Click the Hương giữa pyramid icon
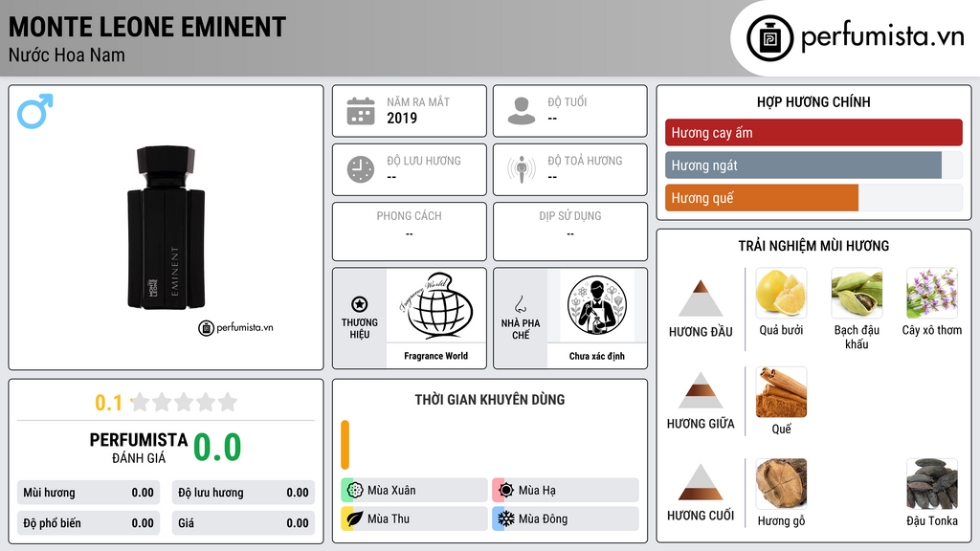Image resolution: width=980 pixels, height=551 pixels. pos(701,390)
